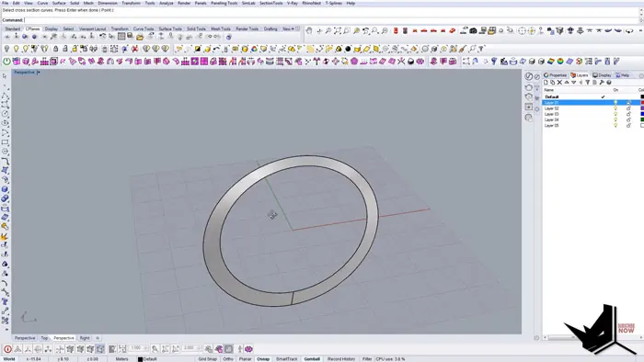
Task: Toggle Osnap in status bar
Action: tap(263, 359)
